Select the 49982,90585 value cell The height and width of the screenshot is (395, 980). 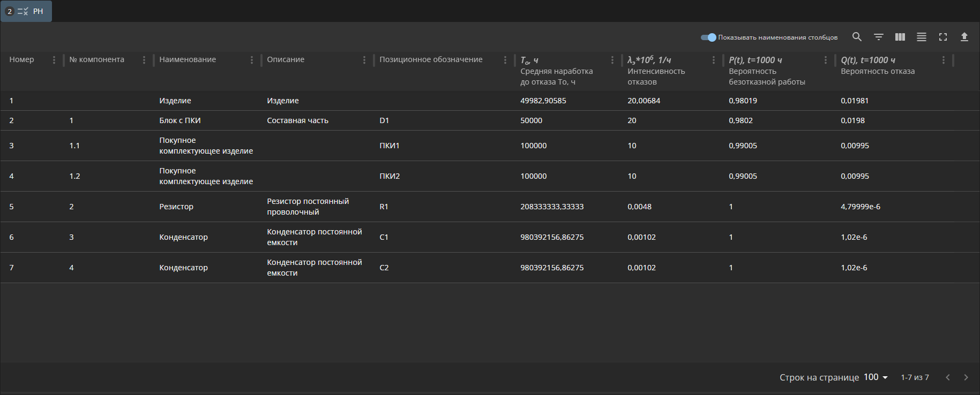click(x=543, y=101)
